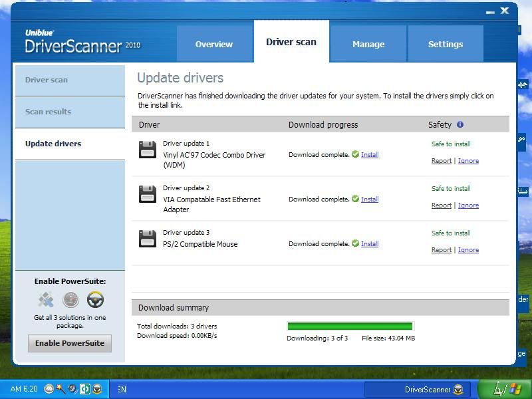Viewport: 532px width, 399px height.
Task: Click the Uniblue DriverScanner 2010 logo
Action: [82, 42]
